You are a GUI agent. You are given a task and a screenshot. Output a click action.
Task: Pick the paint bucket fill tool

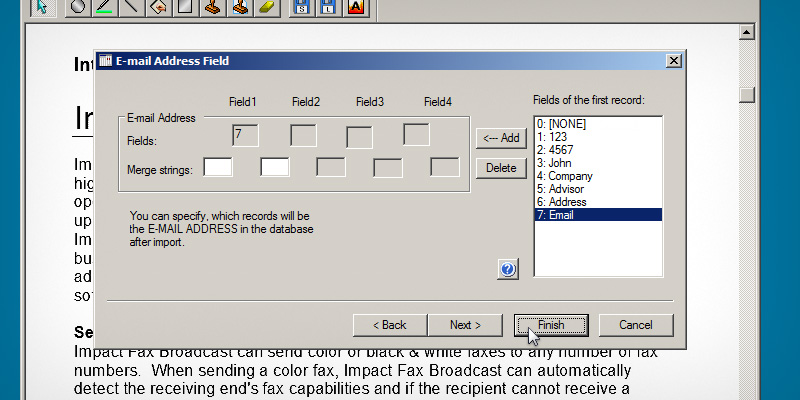[157, 8]
